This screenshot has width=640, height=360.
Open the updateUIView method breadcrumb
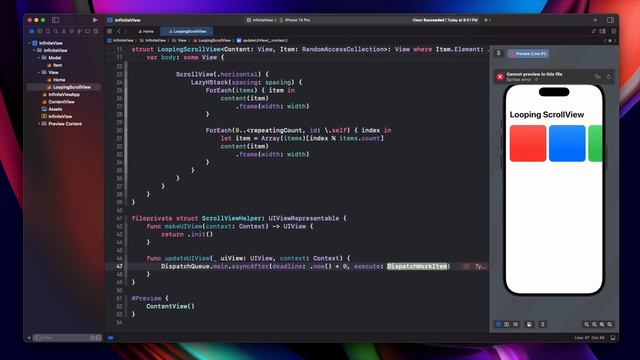[262, 40]
